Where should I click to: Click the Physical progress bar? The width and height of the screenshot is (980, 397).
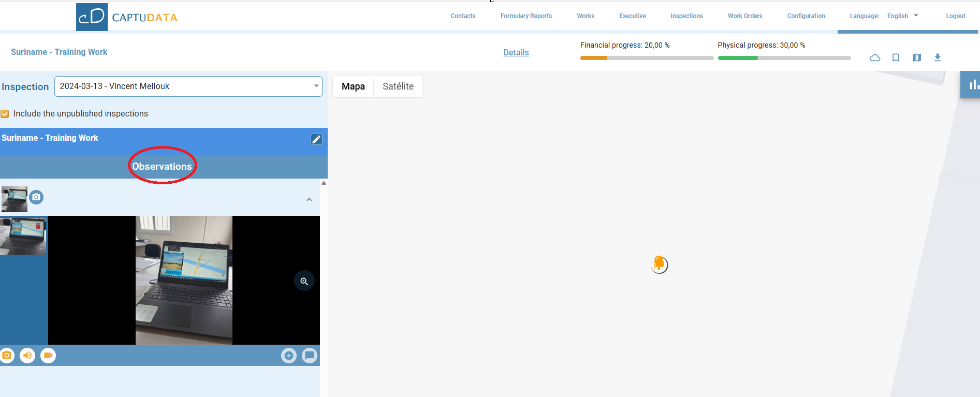[784, 58]
